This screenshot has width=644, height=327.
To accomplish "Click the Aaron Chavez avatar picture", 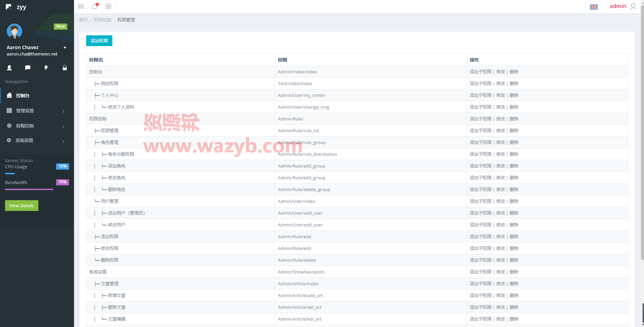I will coord(14,32).
